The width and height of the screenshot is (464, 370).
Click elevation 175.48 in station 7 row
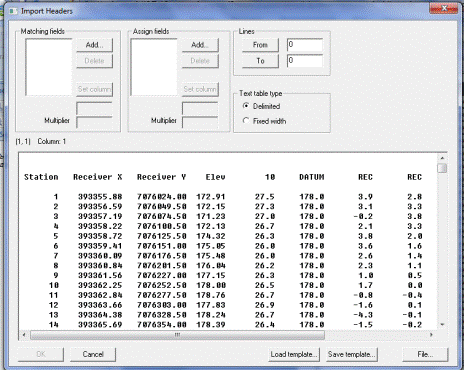click(x=211, y=256)
